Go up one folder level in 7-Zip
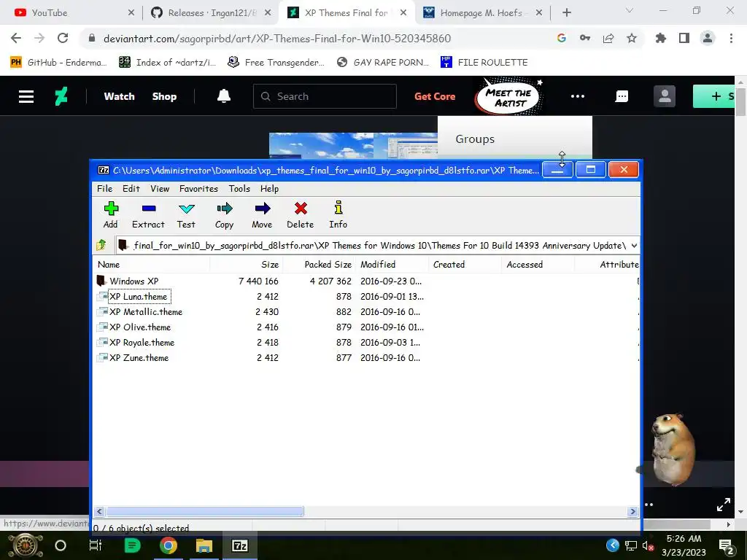Screen dimensions: 747x560 (x=101, y=245)
